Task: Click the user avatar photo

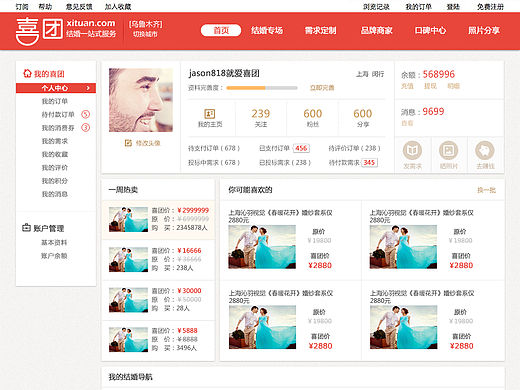Action: (141, 100)
